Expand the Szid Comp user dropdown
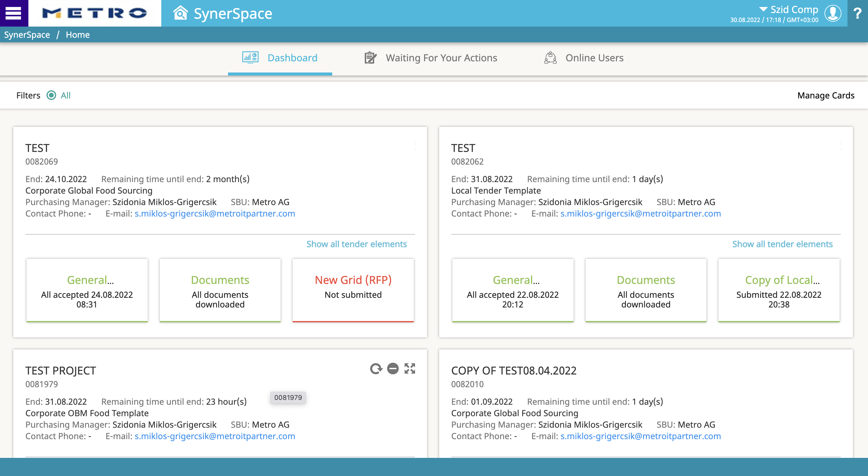 763,9
